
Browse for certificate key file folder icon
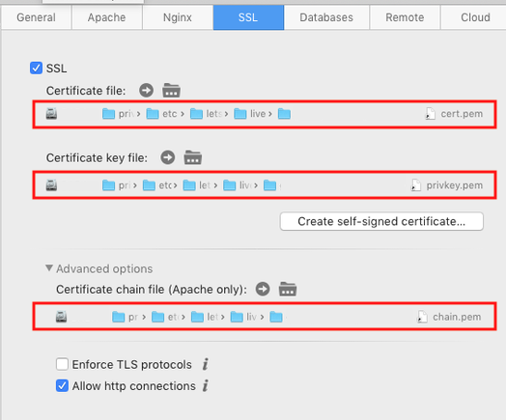(193, 157)
